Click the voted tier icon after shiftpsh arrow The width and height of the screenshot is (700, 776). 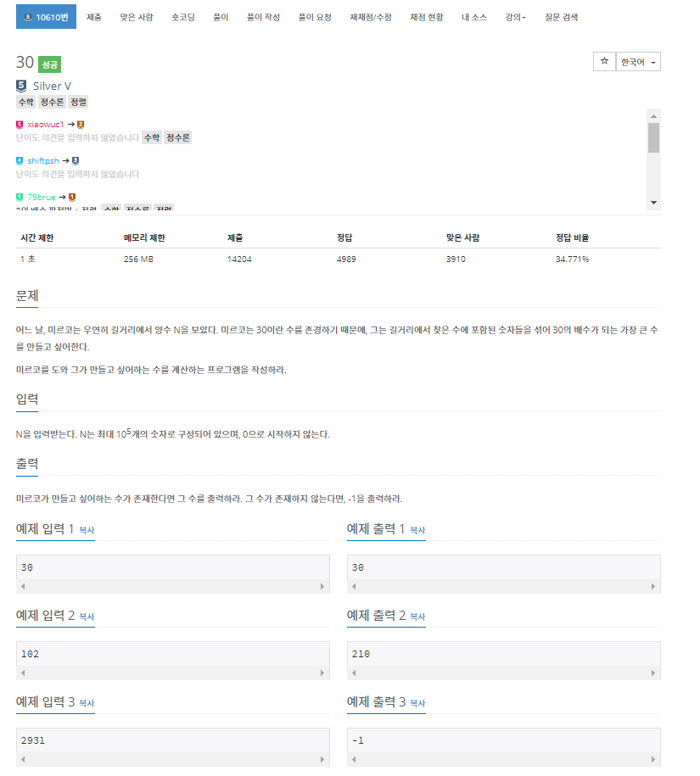click(x=76, y=161)
